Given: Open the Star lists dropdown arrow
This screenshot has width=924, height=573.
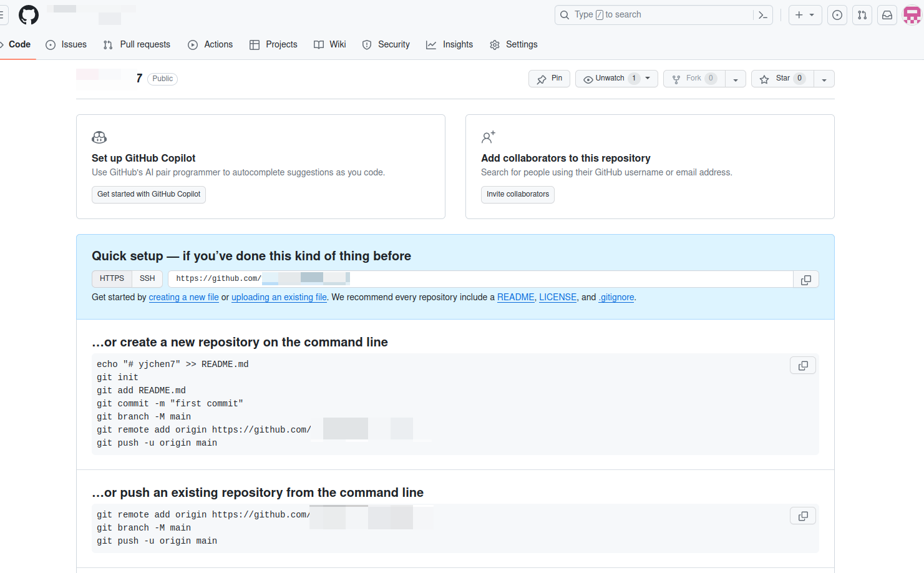Looking at the screenshot, I should click(x=824, y=79).
